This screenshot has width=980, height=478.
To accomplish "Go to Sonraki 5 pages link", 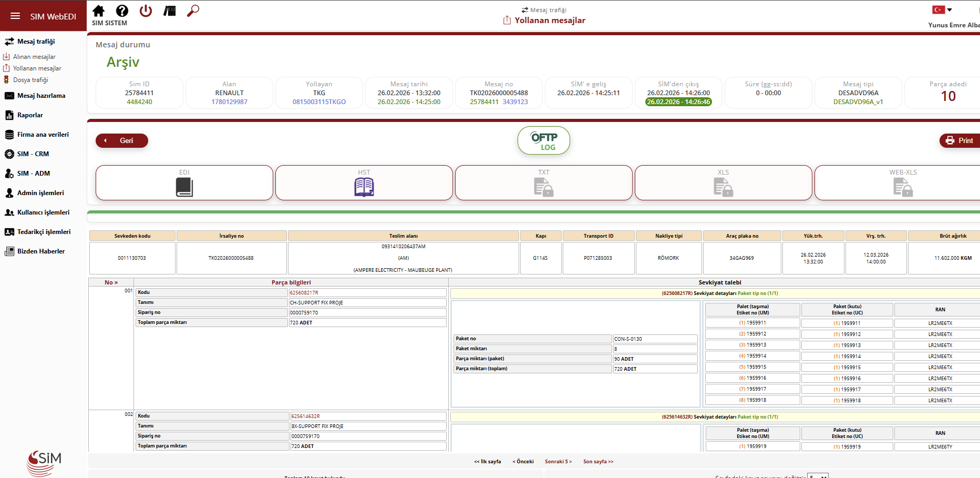I will pos(558,462).
